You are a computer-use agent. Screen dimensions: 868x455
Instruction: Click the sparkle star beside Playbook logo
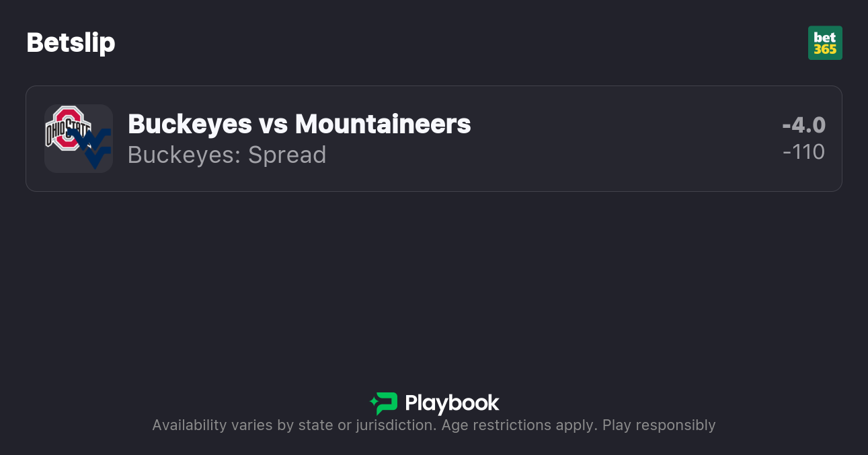(373, 401)
